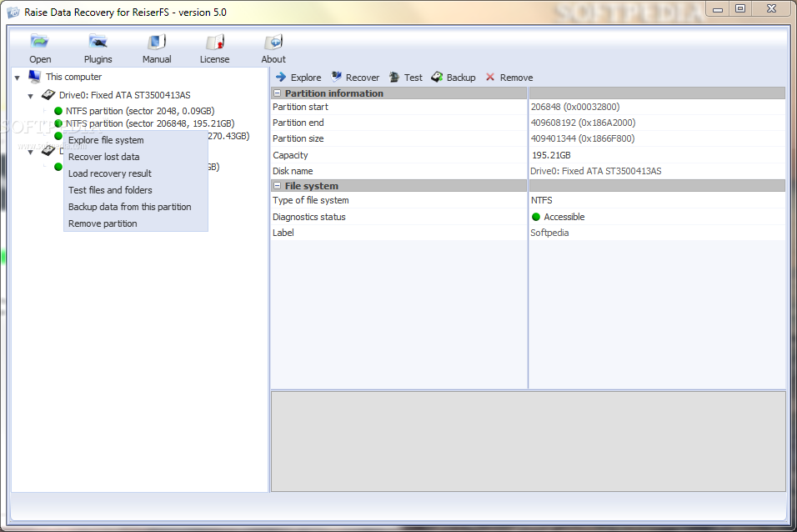Click the Remove button label

click(x=516, y=78)
